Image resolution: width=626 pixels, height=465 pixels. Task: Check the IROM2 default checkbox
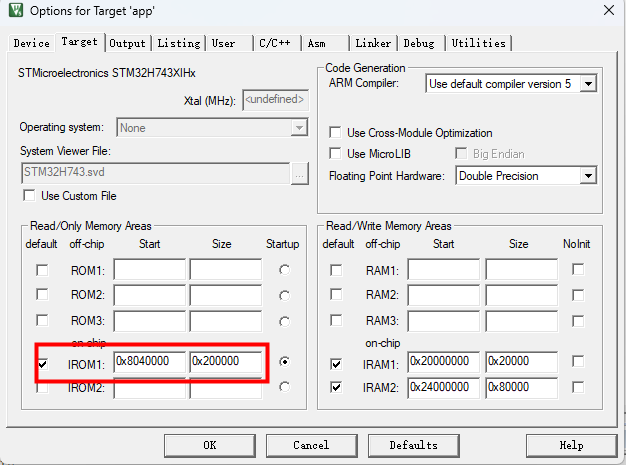click(42, 387)
